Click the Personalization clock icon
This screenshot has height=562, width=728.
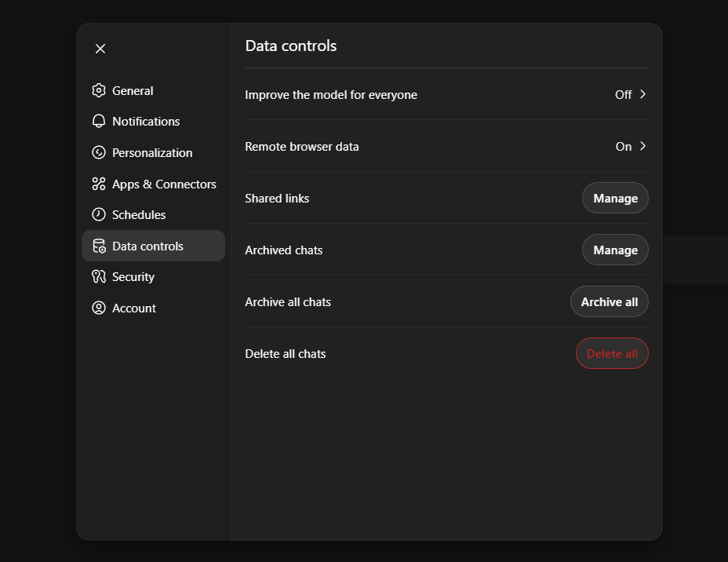pos(99,152)
